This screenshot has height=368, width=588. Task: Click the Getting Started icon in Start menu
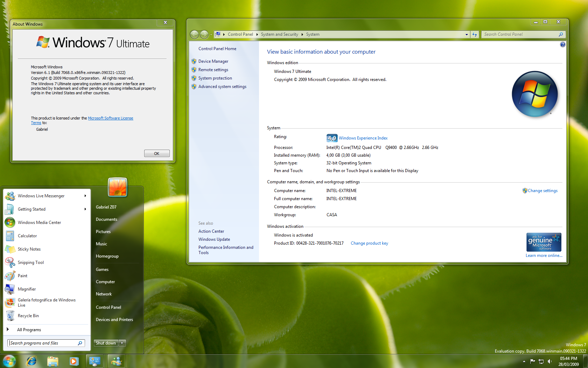point(10,209)
